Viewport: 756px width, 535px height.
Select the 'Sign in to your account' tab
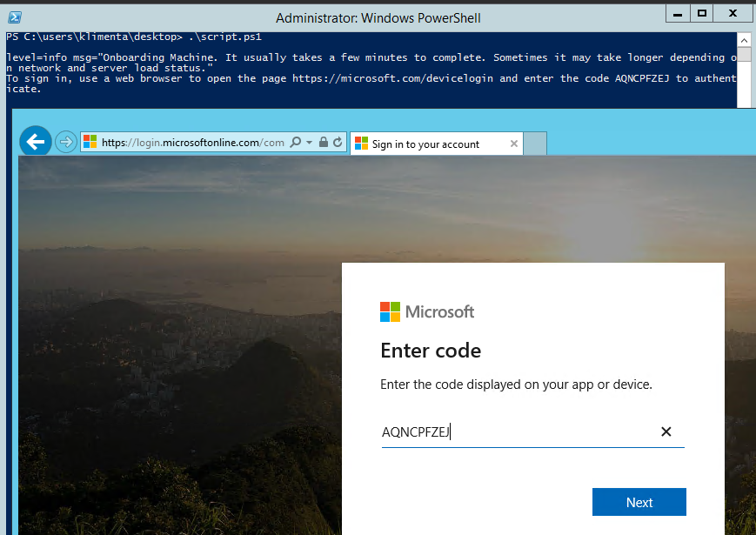437,144
